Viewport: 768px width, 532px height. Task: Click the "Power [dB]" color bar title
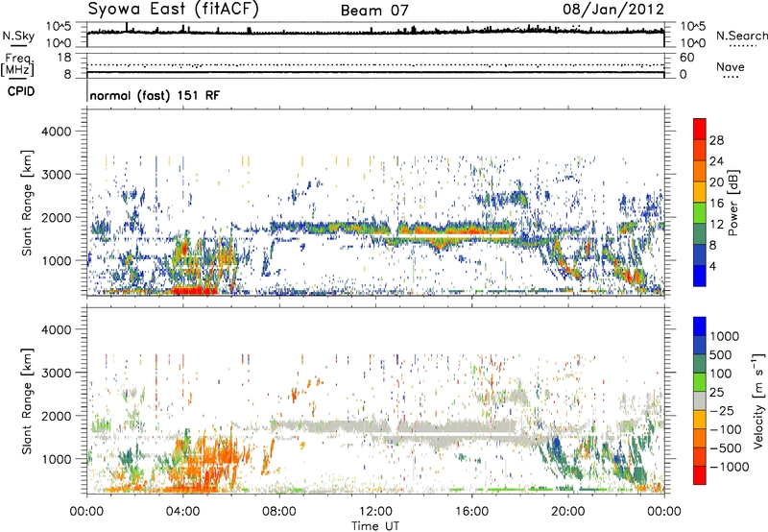point(733,203)
